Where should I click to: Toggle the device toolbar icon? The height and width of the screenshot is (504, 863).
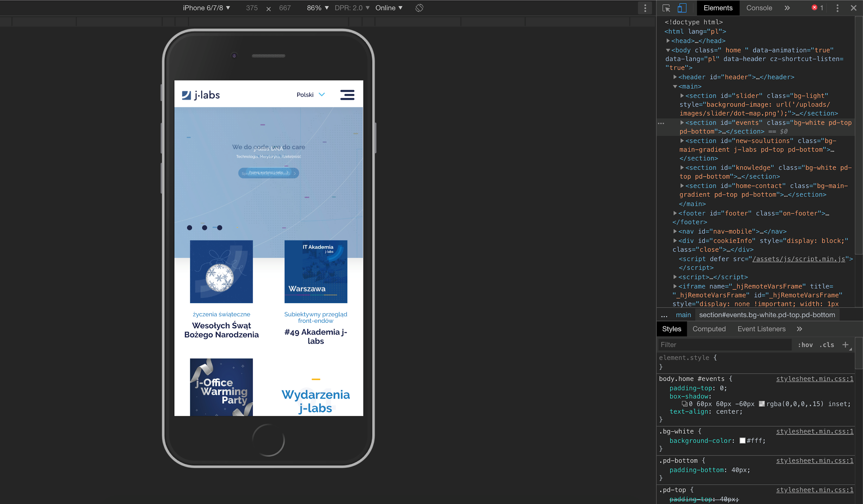(x=682, y=8)
